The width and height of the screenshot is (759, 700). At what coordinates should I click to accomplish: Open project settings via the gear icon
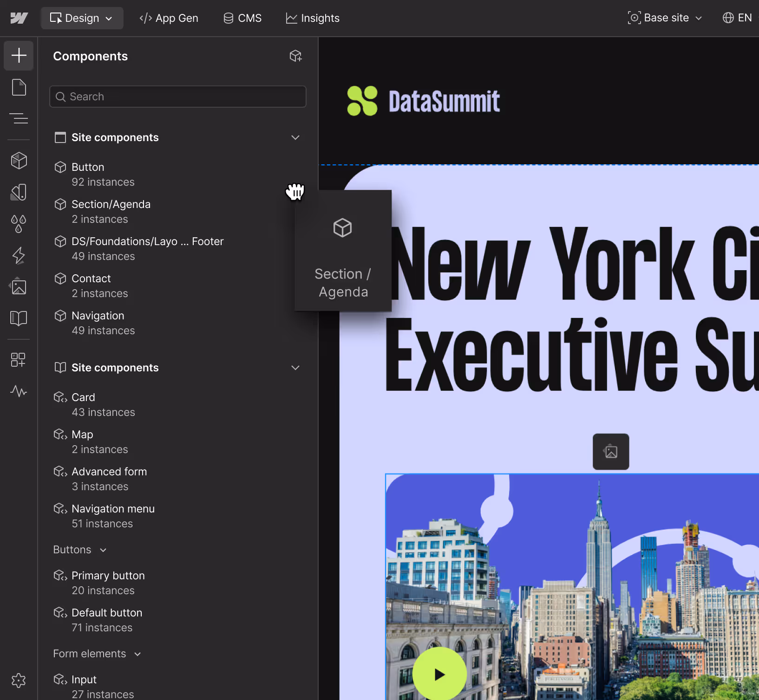click(x=19, y=681)
